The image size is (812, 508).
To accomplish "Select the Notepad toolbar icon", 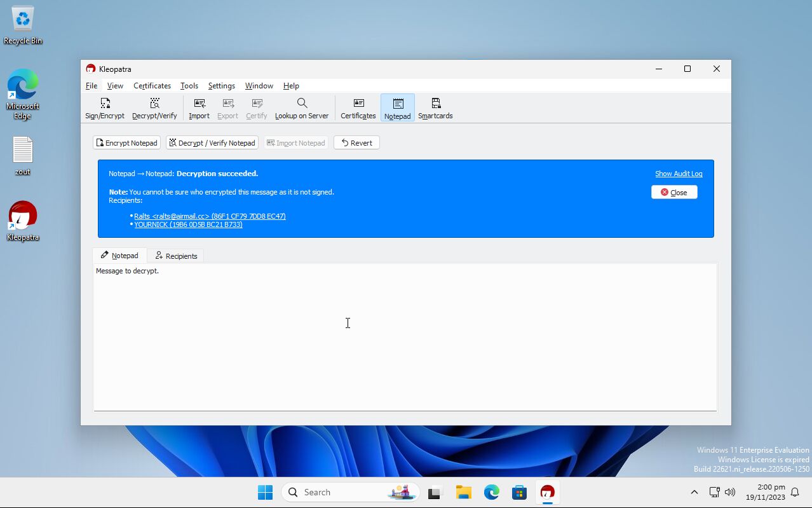I will [397, 107].
